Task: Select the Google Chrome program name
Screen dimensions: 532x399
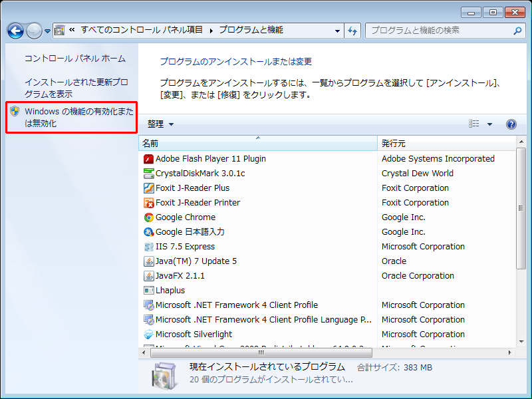Action: (186, 217)
